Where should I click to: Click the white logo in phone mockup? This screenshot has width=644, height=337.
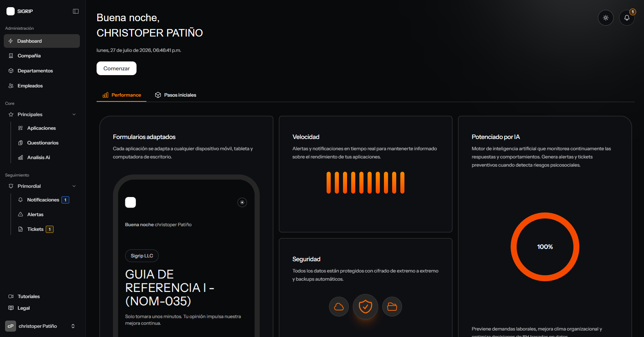tap(130, 202)
